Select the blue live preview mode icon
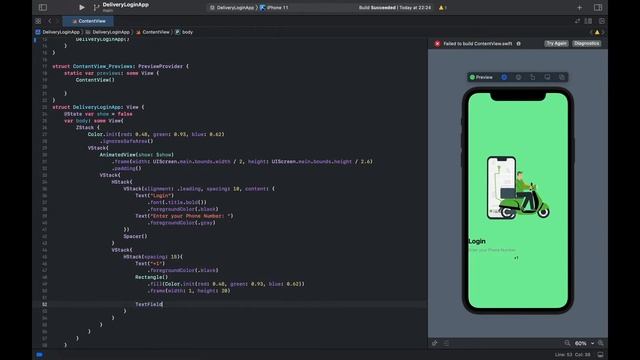640x360 pixels. click(504, 77)
